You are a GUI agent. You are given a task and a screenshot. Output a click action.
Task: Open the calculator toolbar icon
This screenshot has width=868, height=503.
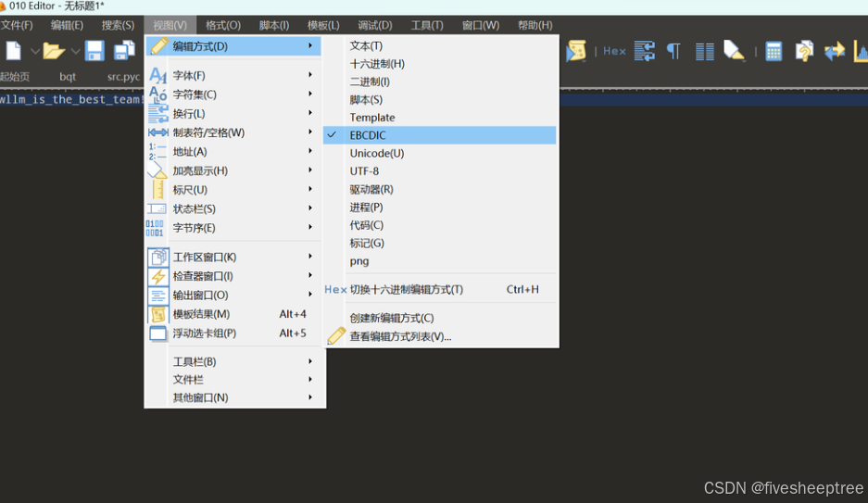(x=774, y=51)
